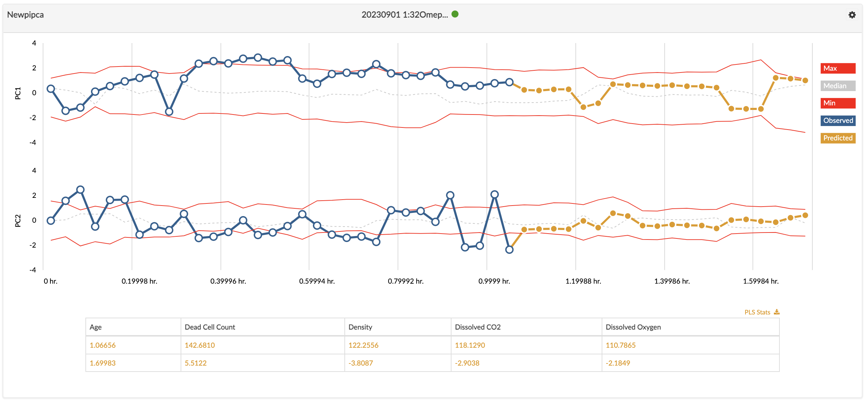Image resolution: width=868 pixels, height=402 pixels.
Task: Click the Age value 1.69983
Action: 102,363
